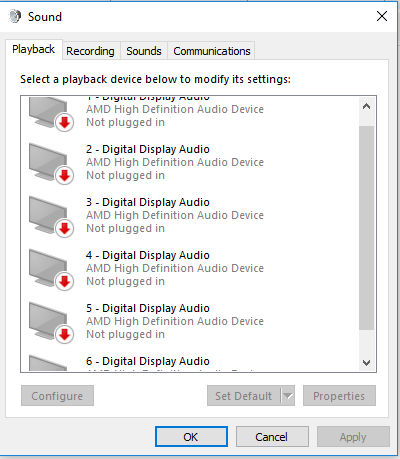Select the 2 - Digital Display Audio monitor icon

(x=50, y=162)
